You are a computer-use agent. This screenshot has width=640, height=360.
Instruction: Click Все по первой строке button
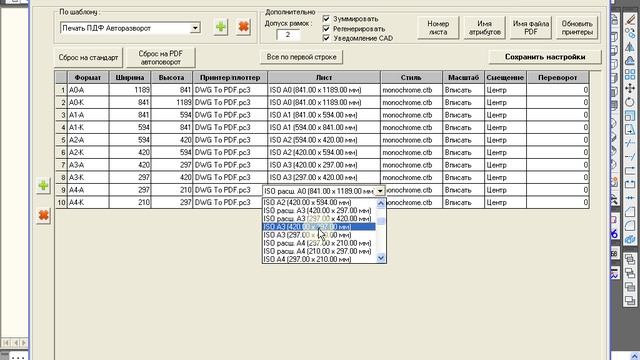[x=301, y=57]
